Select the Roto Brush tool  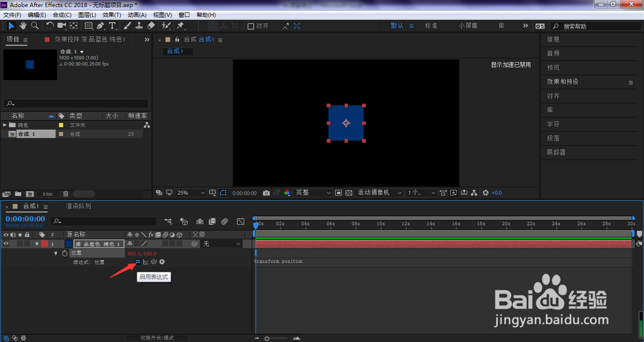coord(166,25)
